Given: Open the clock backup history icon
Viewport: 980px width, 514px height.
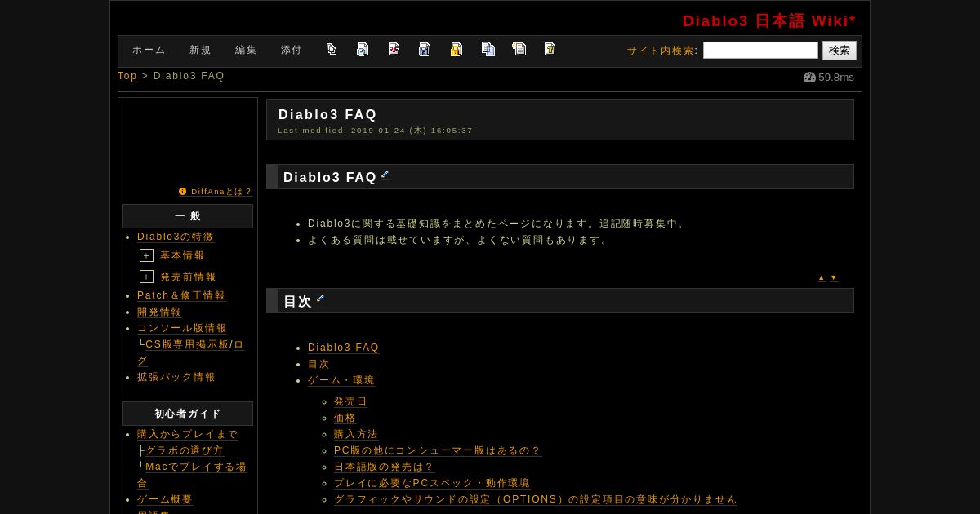Looking at the screenshot, I should pos(363,50).
